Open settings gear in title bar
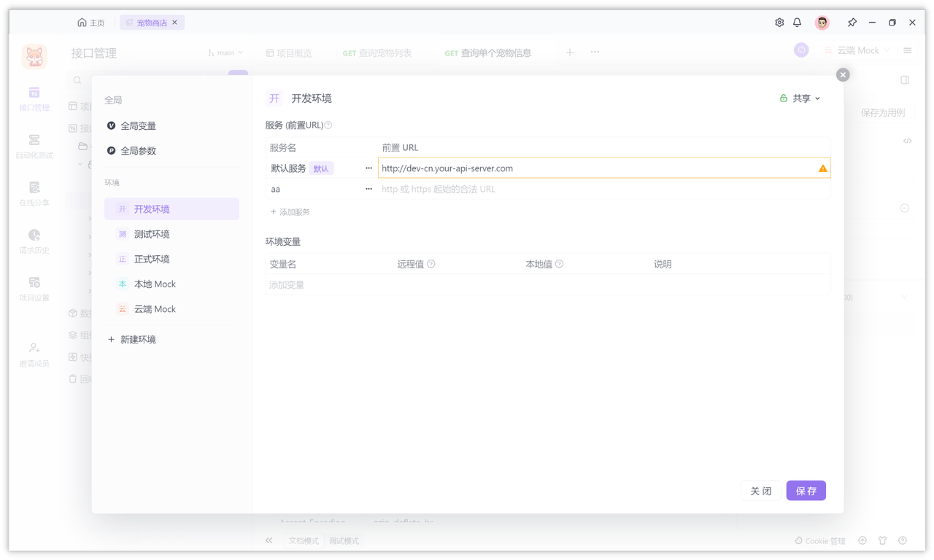 (779, 23)
